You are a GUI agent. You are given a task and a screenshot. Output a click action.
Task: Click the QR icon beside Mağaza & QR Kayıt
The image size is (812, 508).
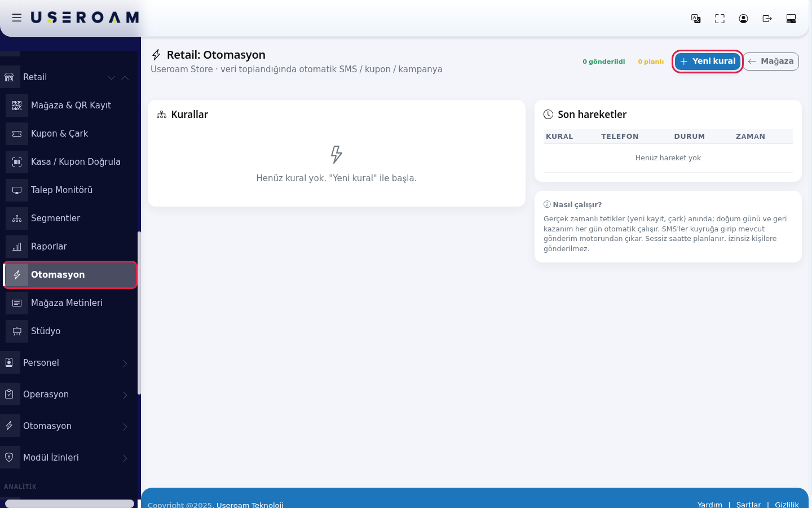17,106
